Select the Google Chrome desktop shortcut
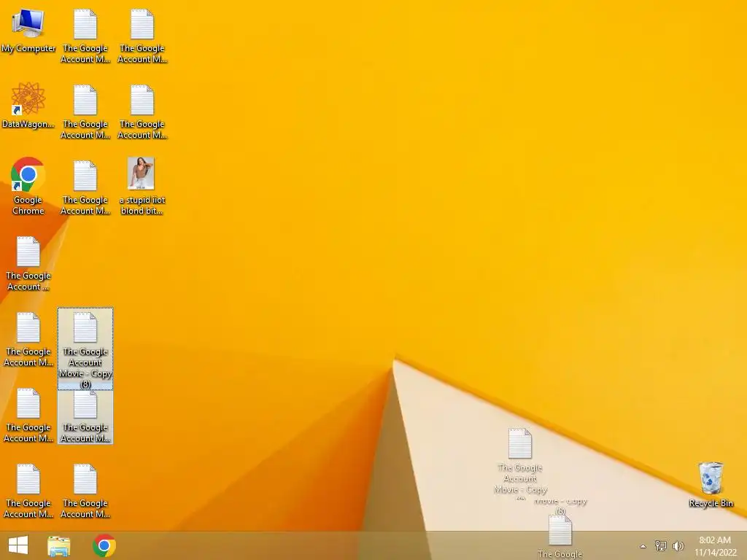The height and width of the screenshot is (560, 747). point(28,186)
